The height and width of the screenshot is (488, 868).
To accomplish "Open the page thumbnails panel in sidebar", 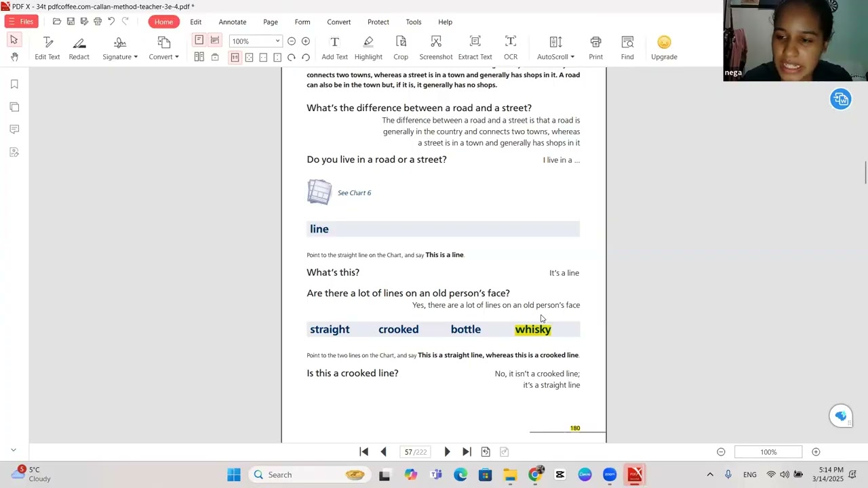I will (14, 107).
